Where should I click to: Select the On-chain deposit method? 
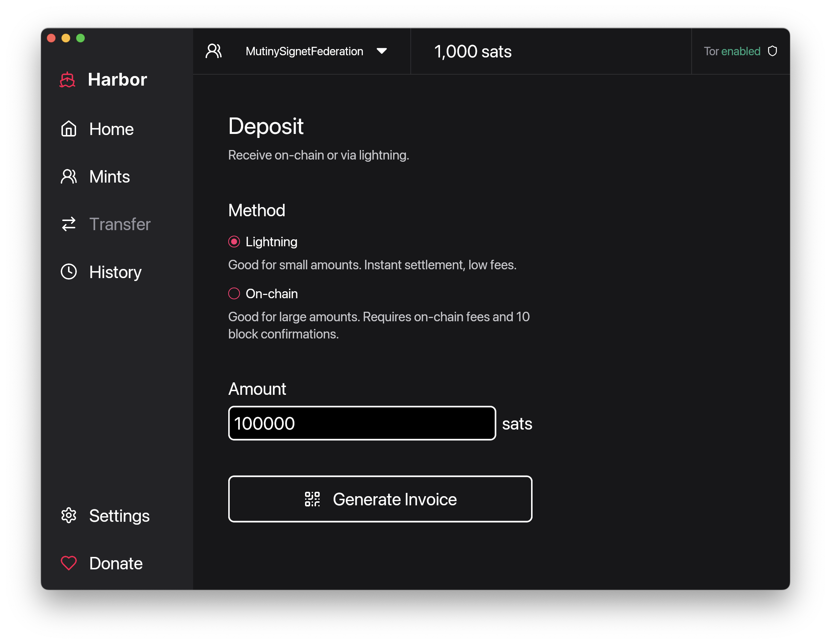pos(234,293)
